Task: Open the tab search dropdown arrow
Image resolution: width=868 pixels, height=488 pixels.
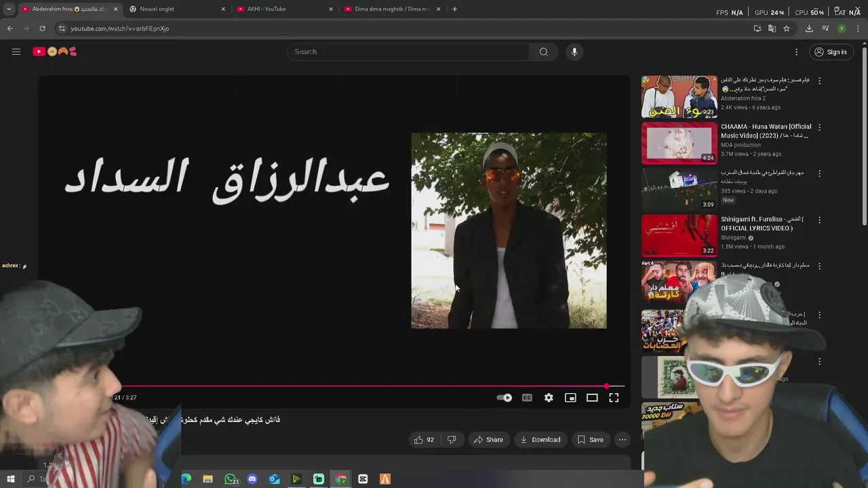Action: [9, 9]
